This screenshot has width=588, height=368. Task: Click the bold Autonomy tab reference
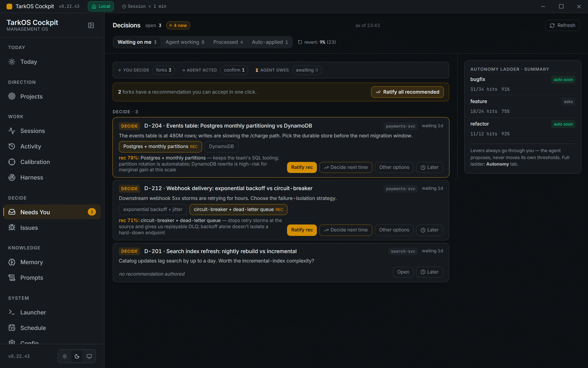(x=497, y=164)
